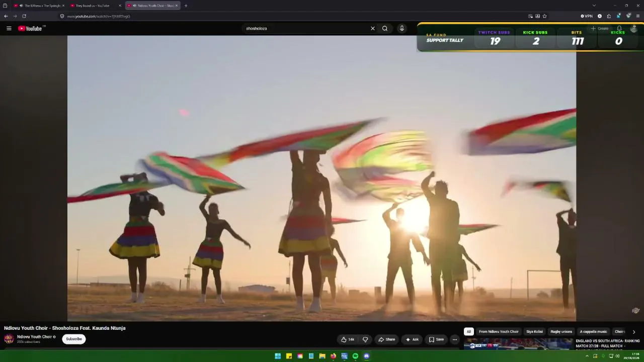This screenshot has width=644, height=362.
Task: Filter by Rugby unions chip
Action: coord(561,332)
